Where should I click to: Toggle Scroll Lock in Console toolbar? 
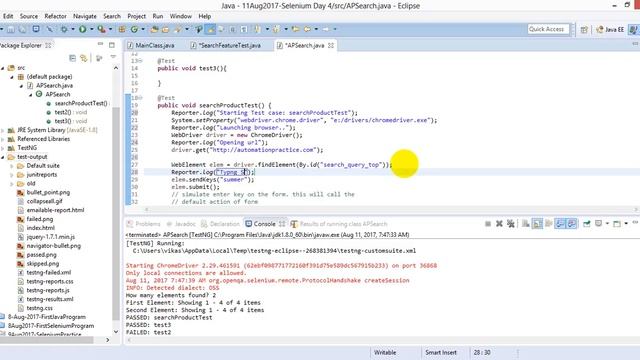[x=537, y=224]
